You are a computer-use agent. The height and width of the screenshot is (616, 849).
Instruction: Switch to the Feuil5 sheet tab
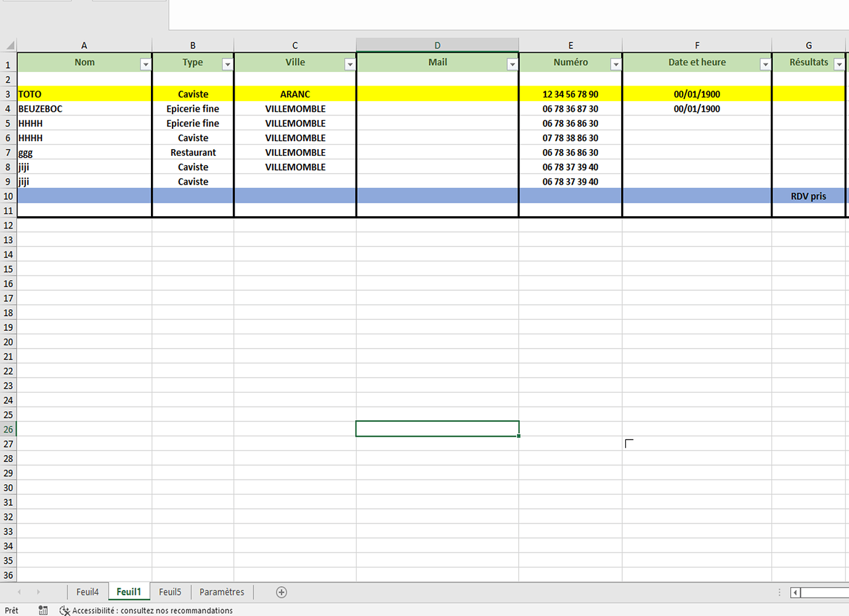click(x=170, y=592)
